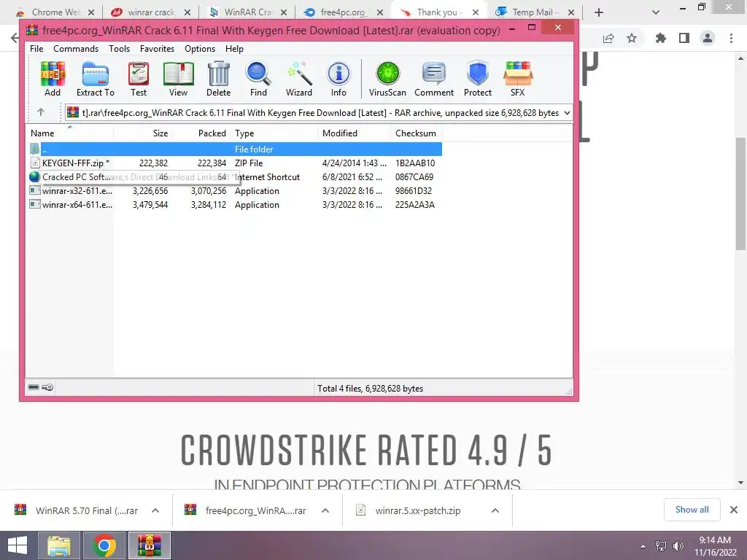Image resolution: width=747 pixels, height=560 pixels.
Task: Open File Explorer from the taskbar
Action: click(x=60, y=545)
